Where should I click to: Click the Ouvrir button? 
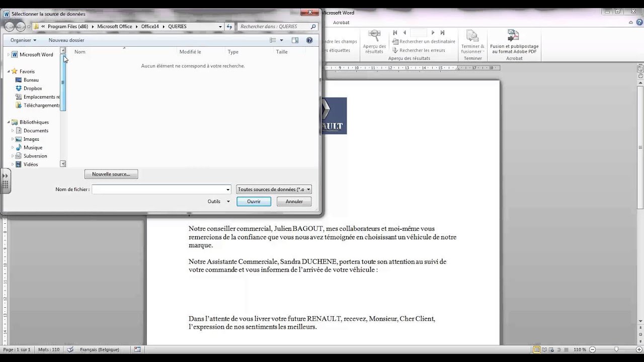pos(254,202)
